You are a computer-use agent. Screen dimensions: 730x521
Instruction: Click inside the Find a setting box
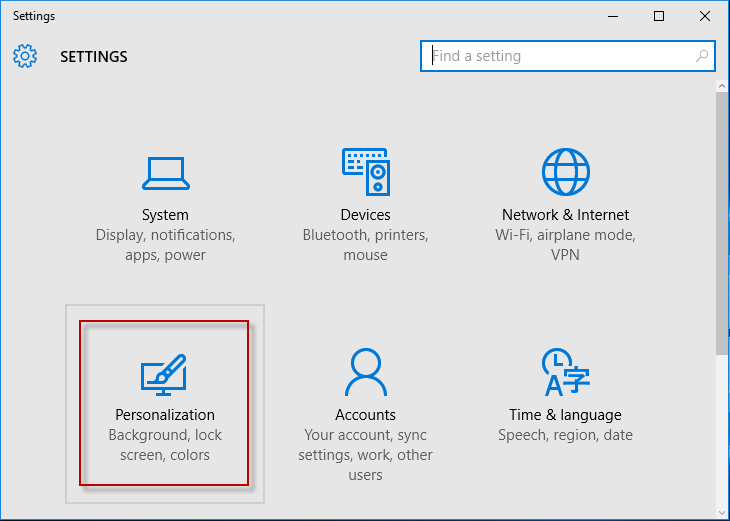[x=568, y=56]
